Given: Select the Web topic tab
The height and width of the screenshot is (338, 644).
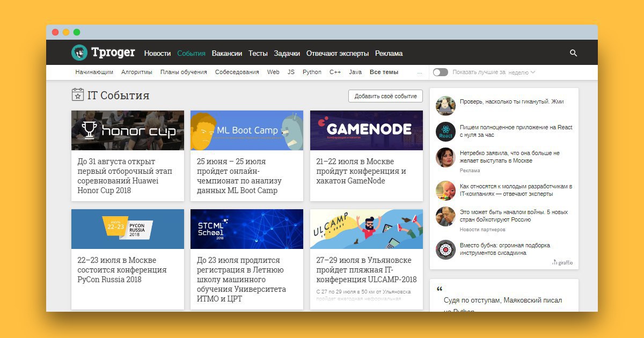Looking at the screenshot, I should (273, 72).
